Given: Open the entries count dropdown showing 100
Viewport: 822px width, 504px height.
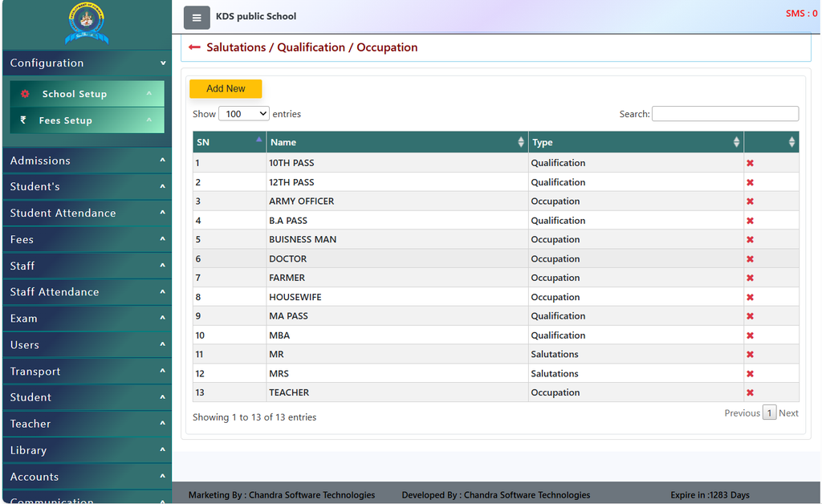Looking at the screenshot, I should (x=244, y=114).
